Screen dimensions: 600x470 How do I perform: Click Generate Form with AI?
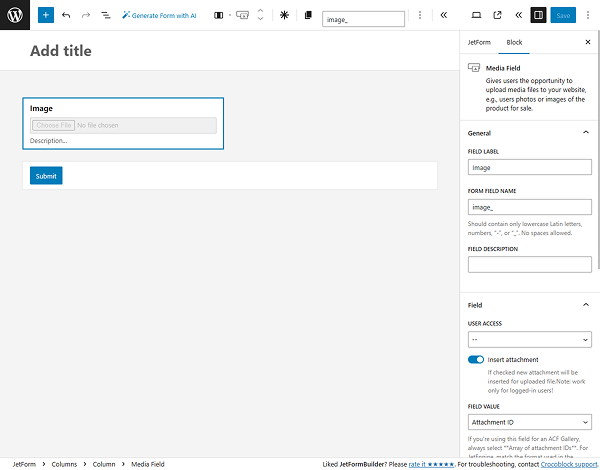[x=159, y=15]
